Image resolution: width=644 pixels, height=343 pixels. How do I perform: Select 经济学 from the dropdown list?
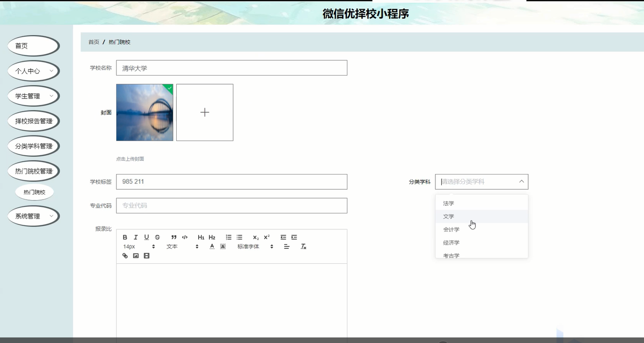[x=482, y=243]
